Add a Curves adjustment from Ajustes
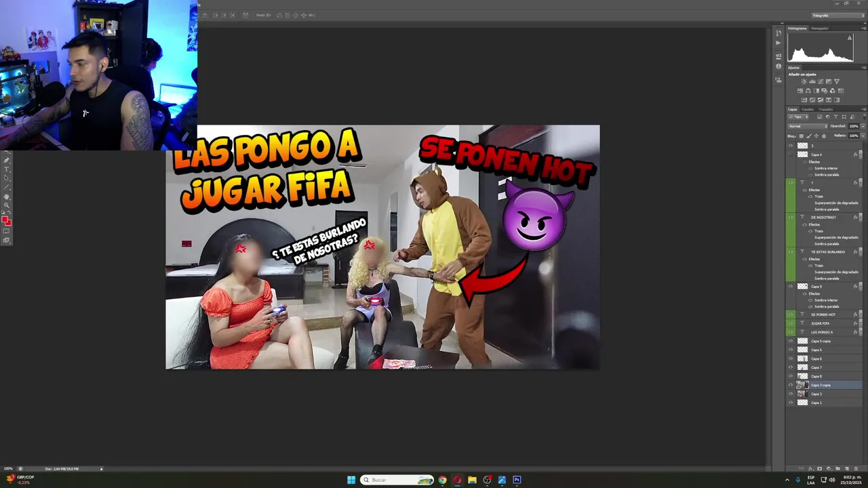Viewport: 868px width, 488px height. point(821,81)
